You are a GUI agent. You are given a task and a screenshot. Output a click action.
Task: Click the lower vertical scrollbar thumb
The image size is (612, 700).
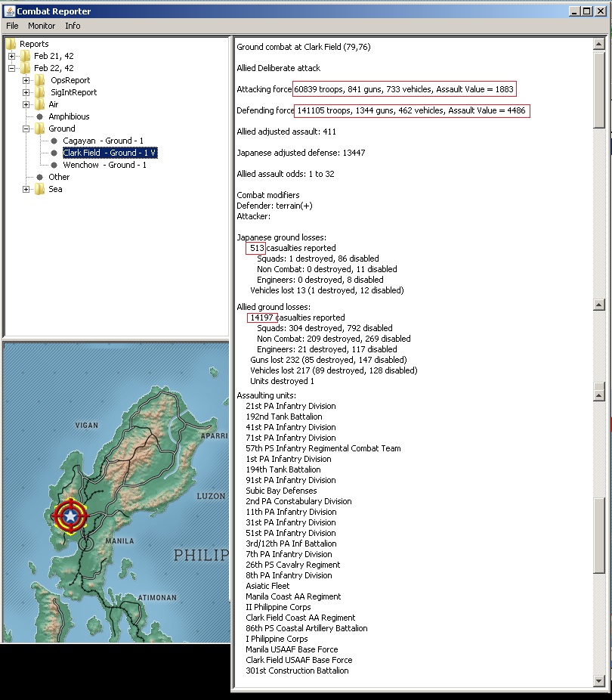598,534
